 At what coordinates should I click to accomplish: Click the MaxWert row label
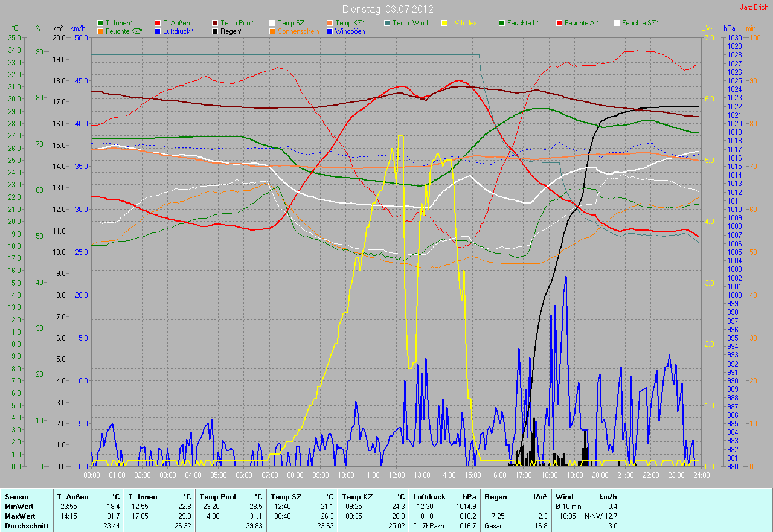click(20, 516)
